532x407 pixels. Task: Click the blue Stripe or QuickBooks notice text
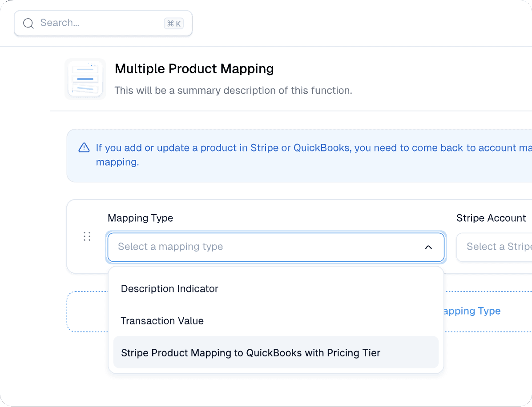(x=314, y=155)
